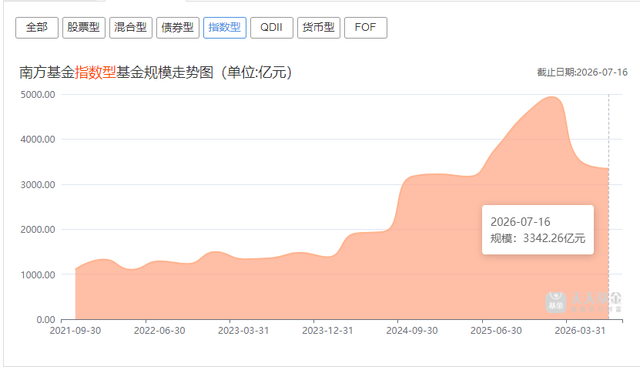Click the 3000.00 y-axis value

point(38,185)
